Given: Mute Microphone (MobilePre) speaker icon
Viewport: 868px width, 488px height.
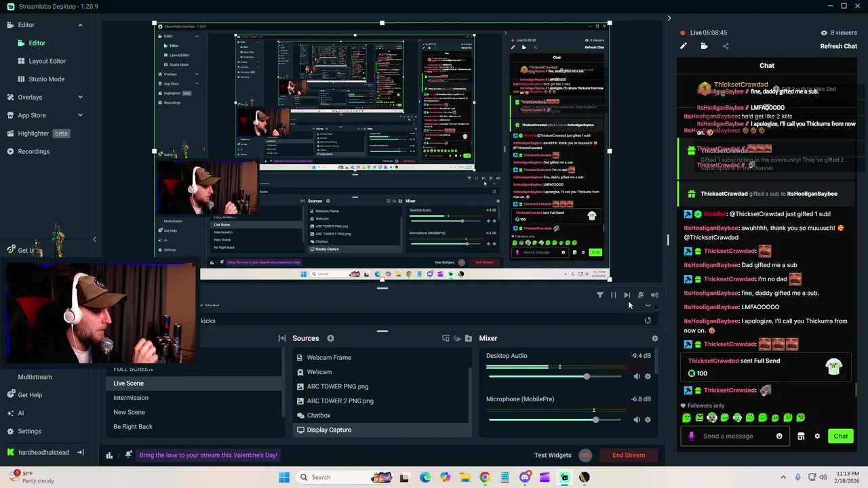Looking at the screenshot, I should (636, 420).
